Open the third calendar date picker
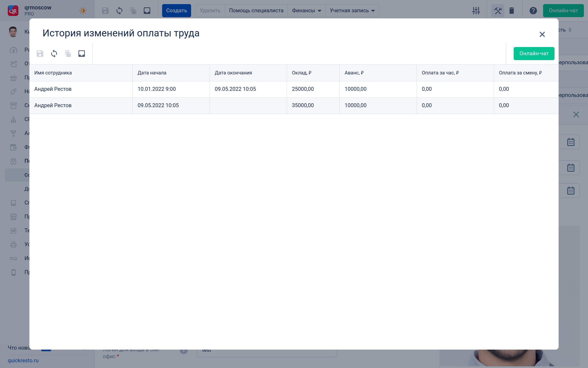588x368 pixels. click(x=570, y=191)
